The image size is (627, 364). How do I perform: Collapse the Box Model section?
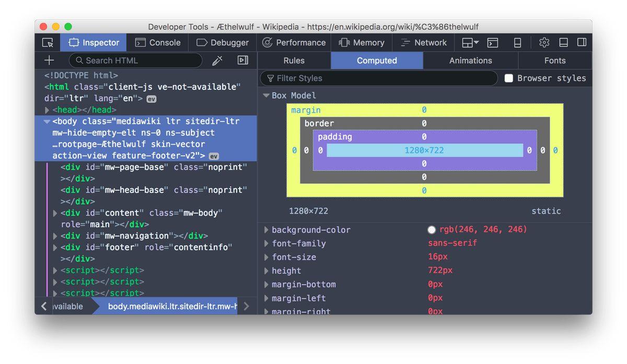266,96
